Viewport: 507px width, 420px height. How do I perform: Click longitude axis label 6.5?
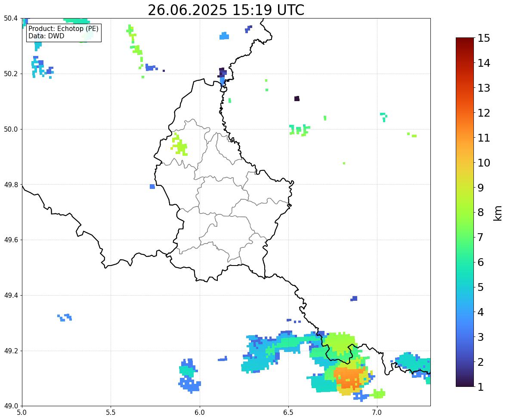click(x=288, y=413)
